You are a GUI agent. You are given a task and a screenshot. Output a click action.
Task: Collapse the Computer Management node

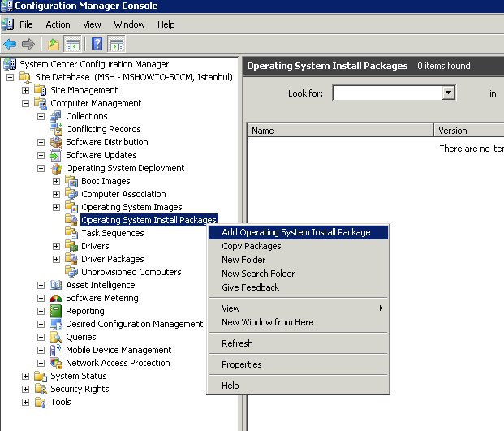tap(26, 103)
